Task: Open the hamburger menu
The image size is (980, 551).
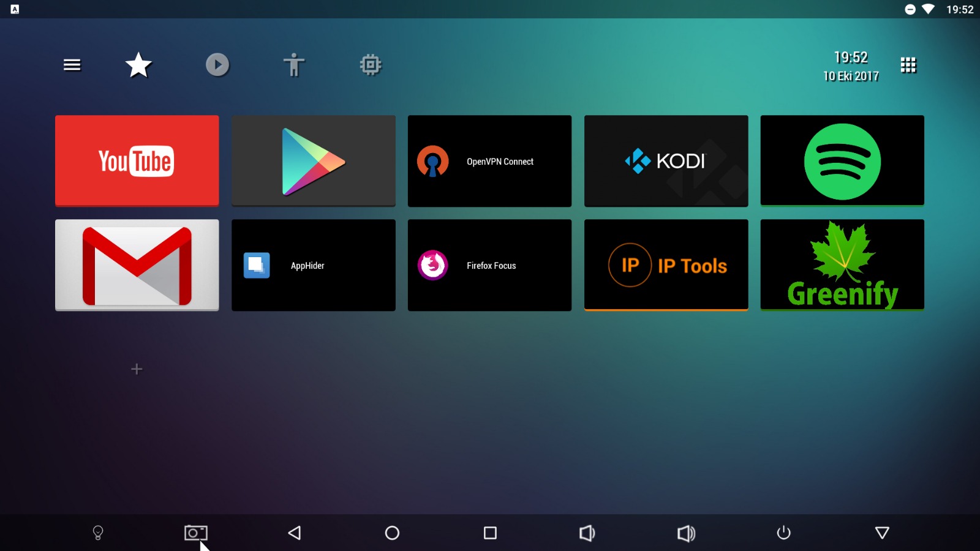Action: coord(72,65)
